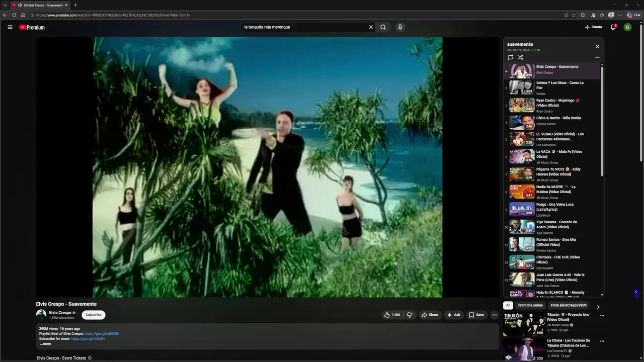Share the Suavemente video
This screenshot has height=362, width=644.
point(430,315)
